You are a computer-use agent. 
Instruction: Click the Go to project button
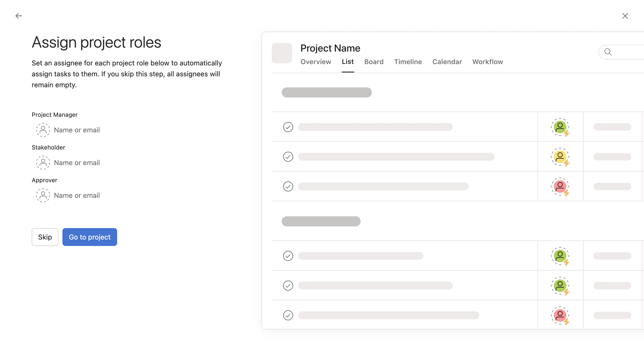pos(90,237)
